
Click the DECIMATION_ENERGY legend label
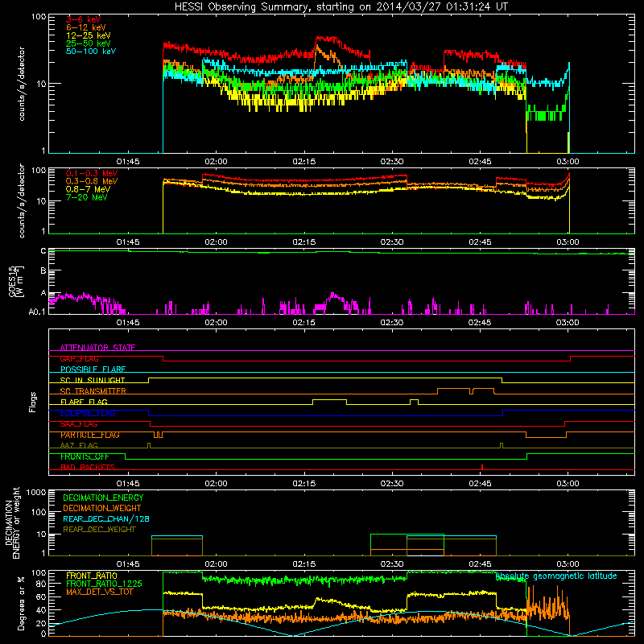pyautogui.click(x=103, y=497)
